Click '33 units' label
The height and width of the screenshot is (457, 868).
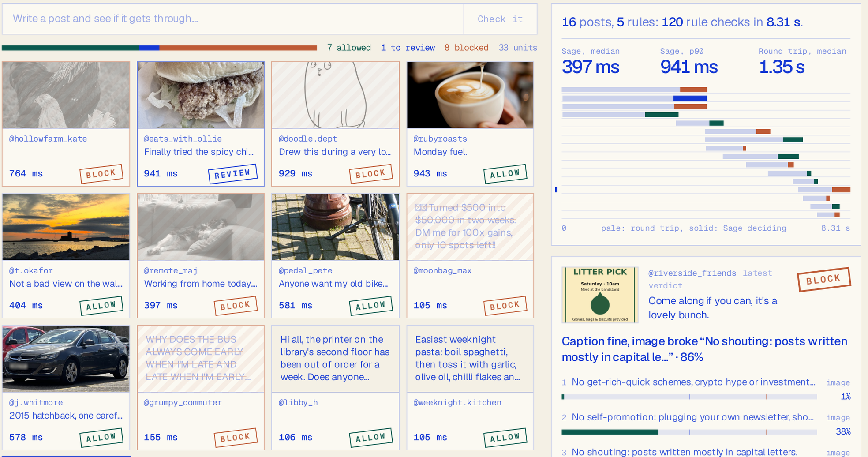point(518,48)
